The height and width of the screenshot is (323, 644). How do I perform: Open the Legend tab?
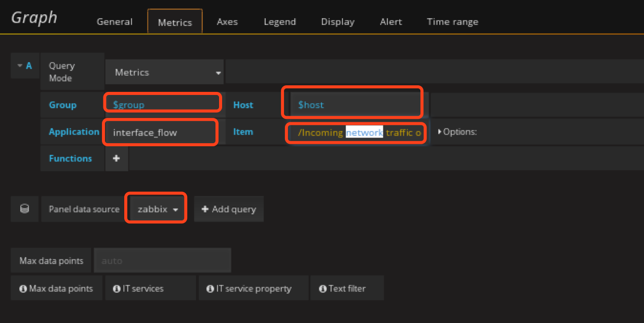pos(279,22)
